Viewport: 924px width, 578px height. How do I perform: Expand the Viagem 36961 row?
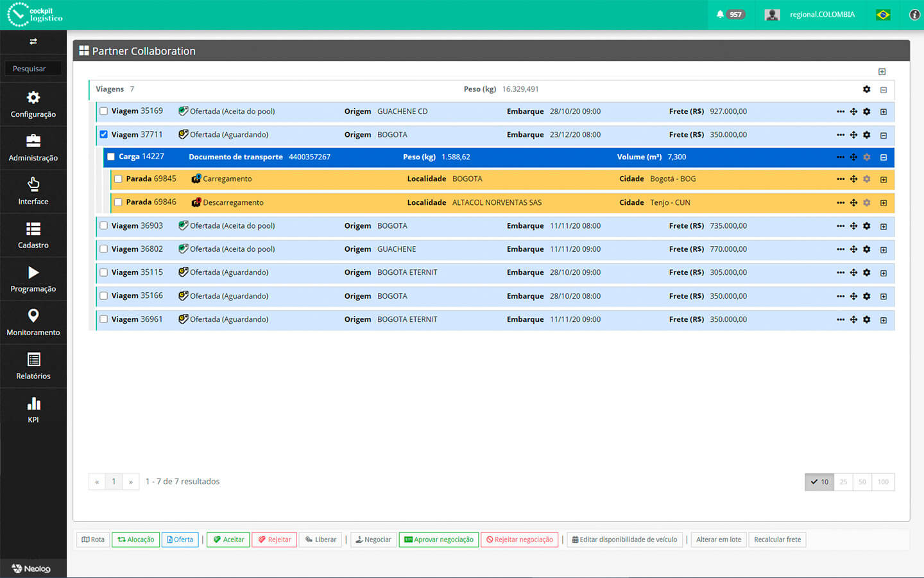tap(884, 320)
